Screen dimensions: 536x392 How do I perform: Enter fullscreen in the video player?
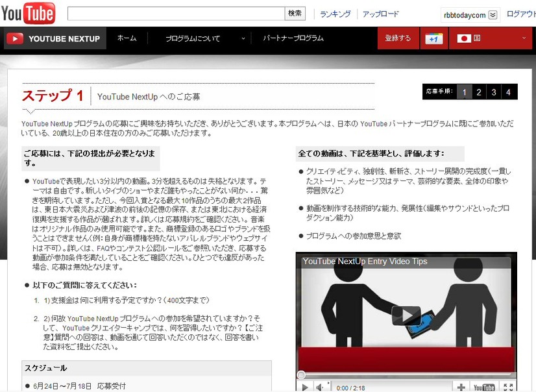coord(508,387)
